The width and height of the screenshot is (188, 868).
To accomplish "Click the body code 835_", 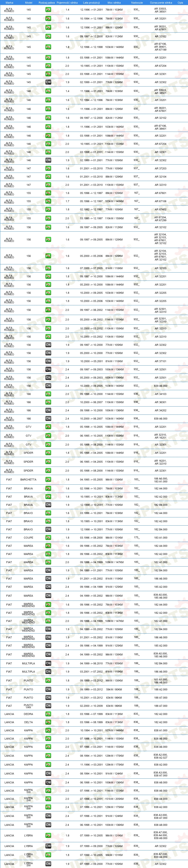I will (136, 714).
